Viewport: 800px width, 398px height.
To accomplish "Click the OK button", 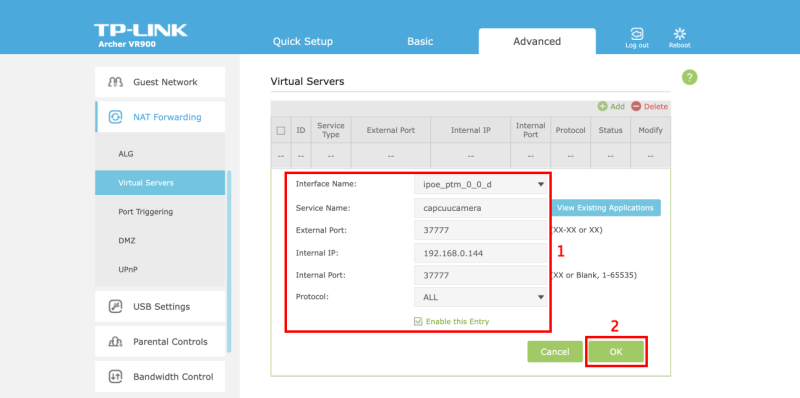I will point(616,352).
